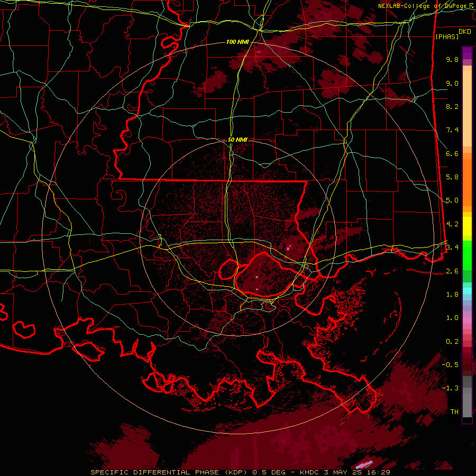The height and width of the screenshot is (476, 476).
Task: Click the 1.8 legend value
Action: pyautogui.click(x=452, y=295)
